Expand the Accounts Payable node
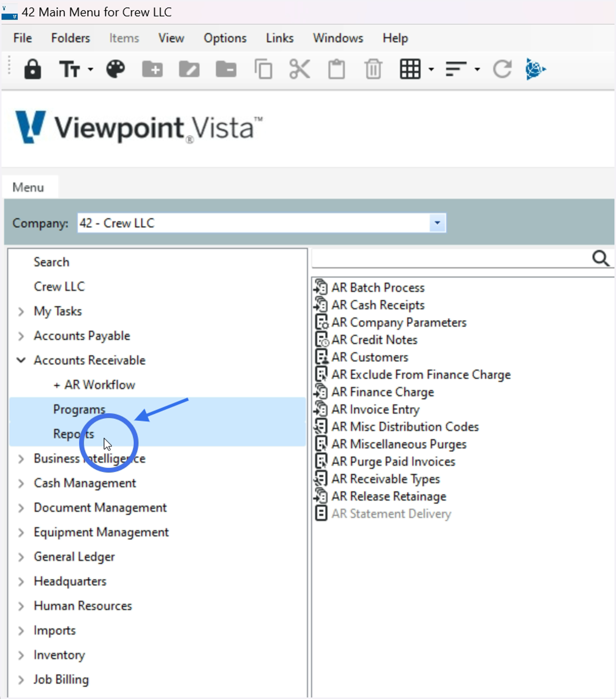Viewport: 616px width, 699px height. [21, 336]
